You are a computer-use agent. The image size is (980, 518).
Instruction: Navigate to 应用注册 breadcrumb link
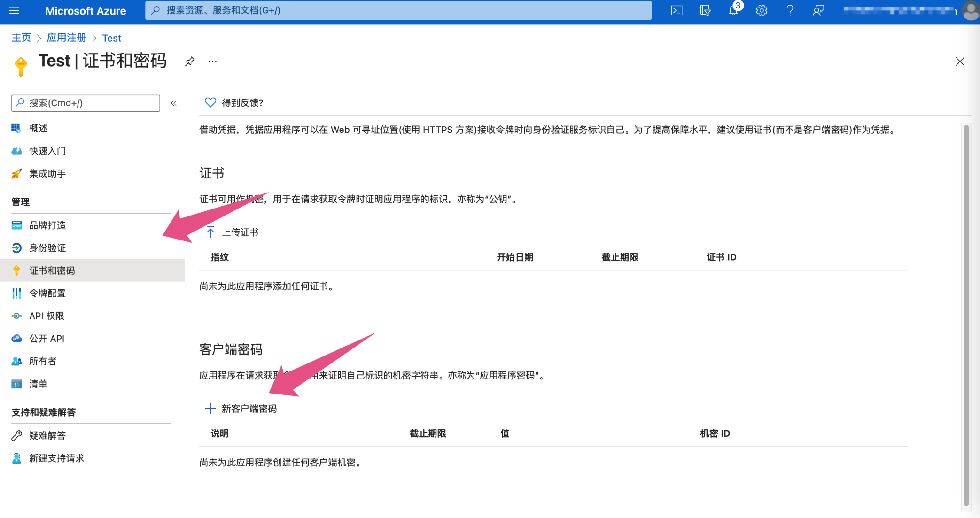pyautogui.click(x=66, y=38)
